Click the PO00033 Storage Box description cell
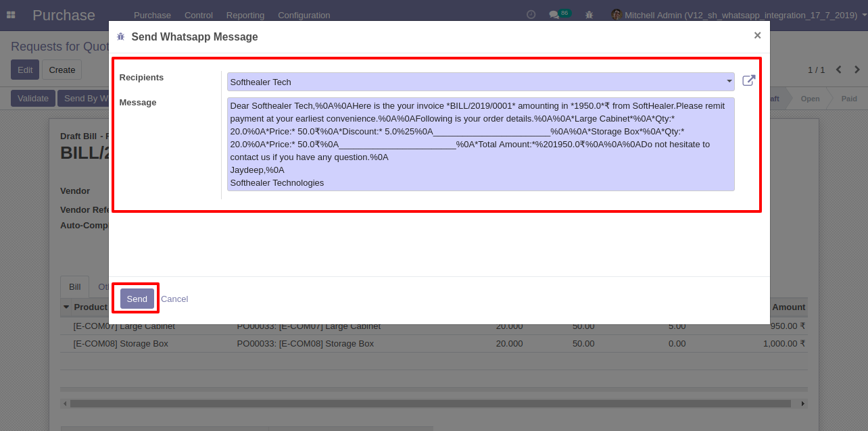Image resolution: width=868 pixels, height=431 pixels. coord(306,343)
